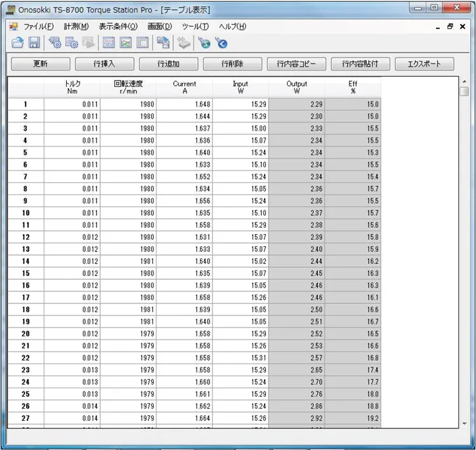Click the application icon in title bar
Screen dimensions: 476x450
tap(10, 10)
